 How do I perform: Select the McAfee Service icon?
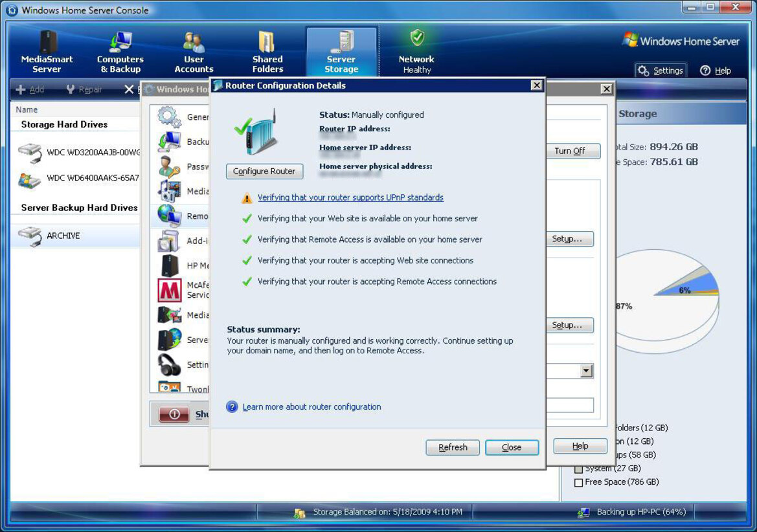coord(170,290)
